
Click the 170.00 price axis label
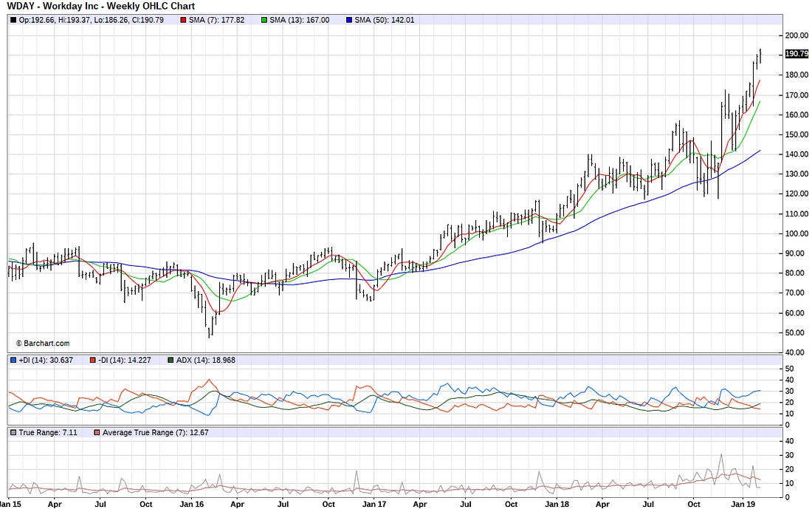point(796,95)
